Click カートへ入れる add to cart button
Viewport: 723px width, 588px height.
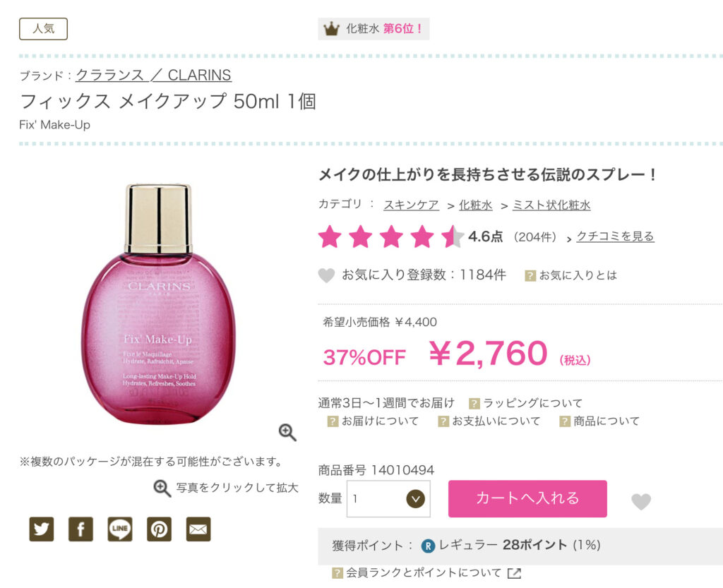527,498
